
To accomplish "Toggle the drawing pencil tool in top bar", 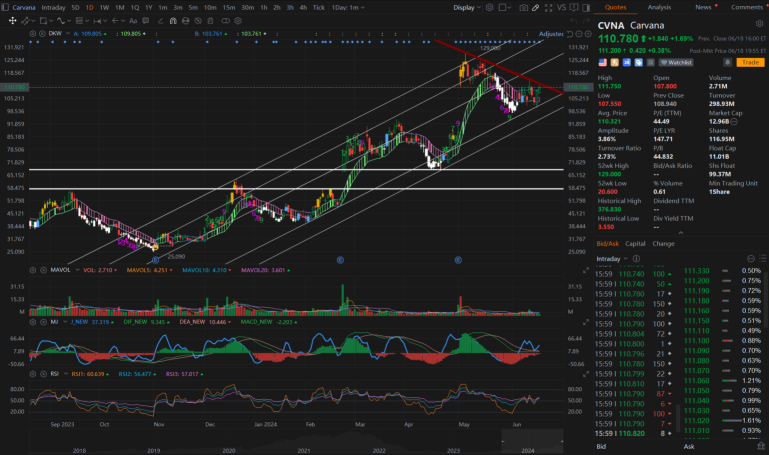I will click(x=536, y=8).
